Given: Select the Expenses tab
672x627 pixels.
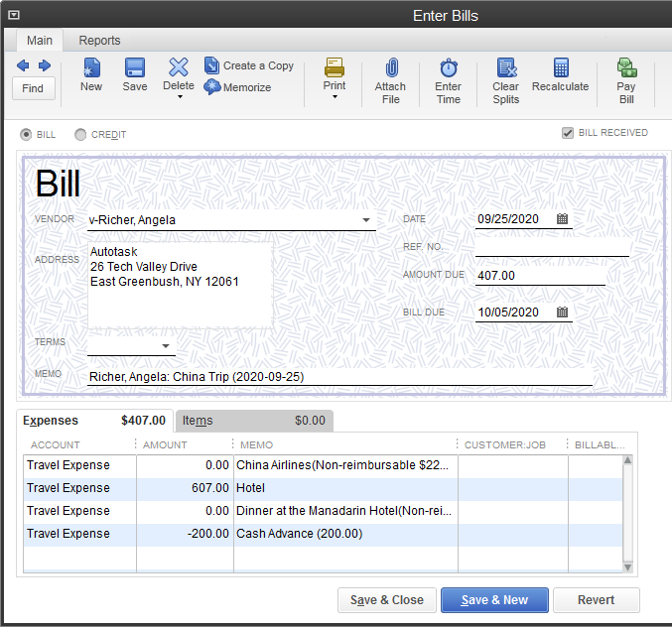Looking at the screenshot, I should pyautogui.click(x=94, y=420).
